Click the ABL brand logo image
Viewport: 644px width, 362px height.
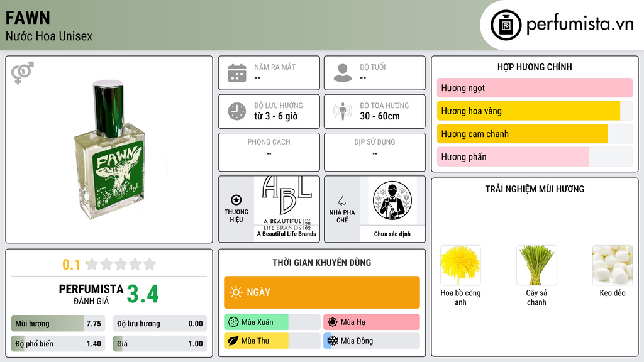pos(287,203)
